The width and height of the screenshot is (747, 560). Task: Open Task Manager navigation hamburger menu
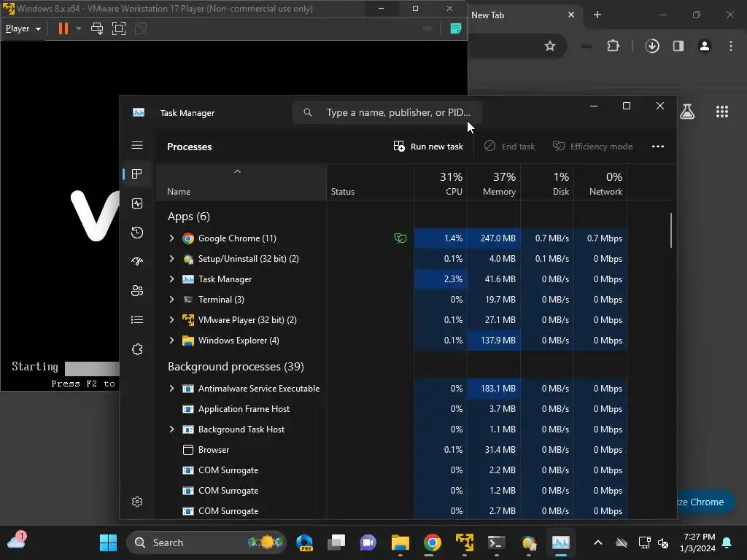(x=137, y=145)
